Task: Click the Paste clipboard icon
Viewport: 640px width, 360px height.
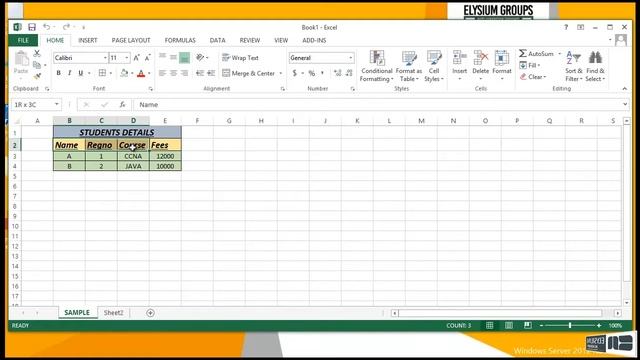Action: (21, 59)
